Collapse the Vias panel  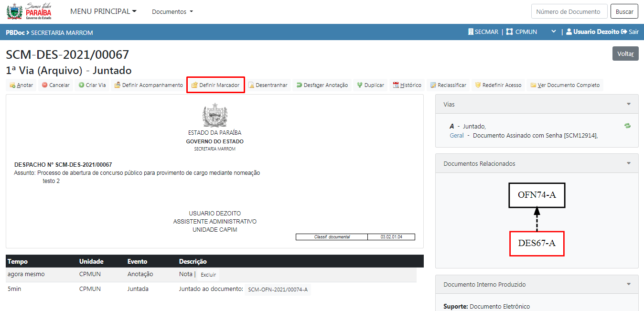point(629,104)
